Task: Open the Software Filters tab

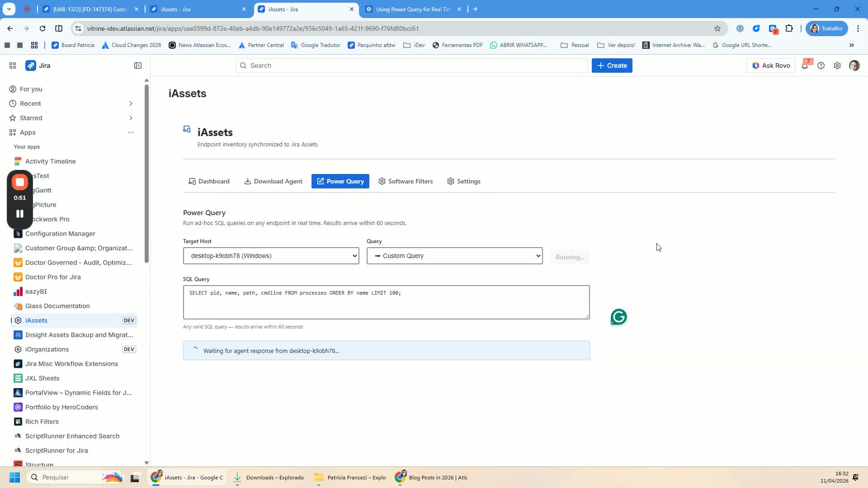Action: tap(406, 181)
